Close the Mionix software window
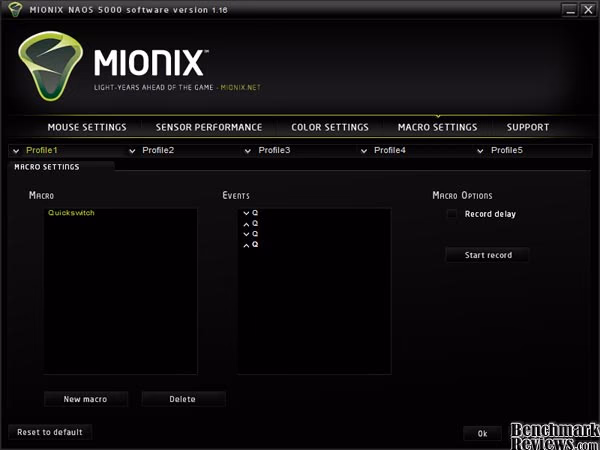Image resolution: width=600 pixels, height=450 pixels. tap(588, 10)
